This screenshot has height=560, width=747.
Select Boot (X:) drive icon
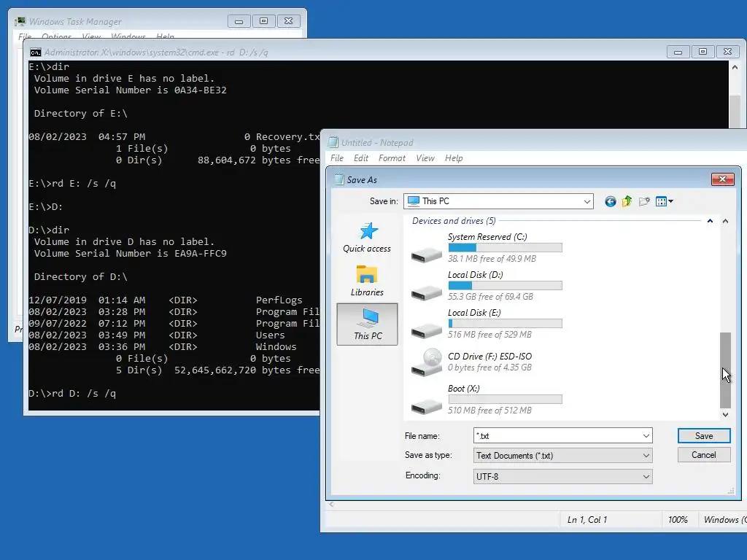click(427, 405)
